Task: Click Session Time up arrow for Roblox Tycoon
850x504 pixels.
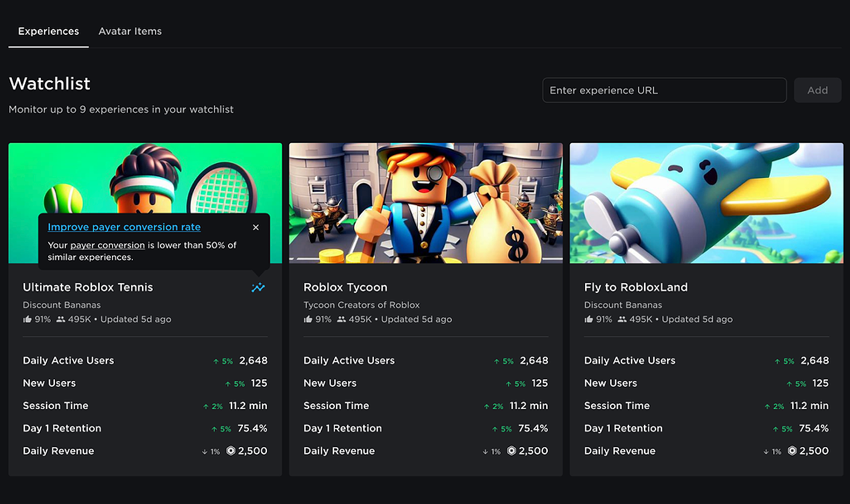Action: (486, 406)
